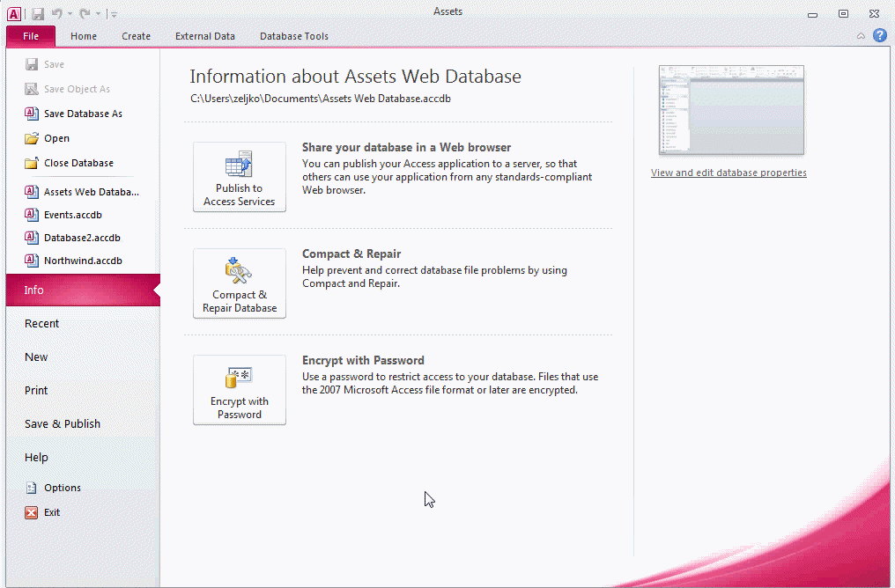The width and height of the screenshot is (895, 588).
Task: Minimize the Assets window
Action: click(813, 14)
